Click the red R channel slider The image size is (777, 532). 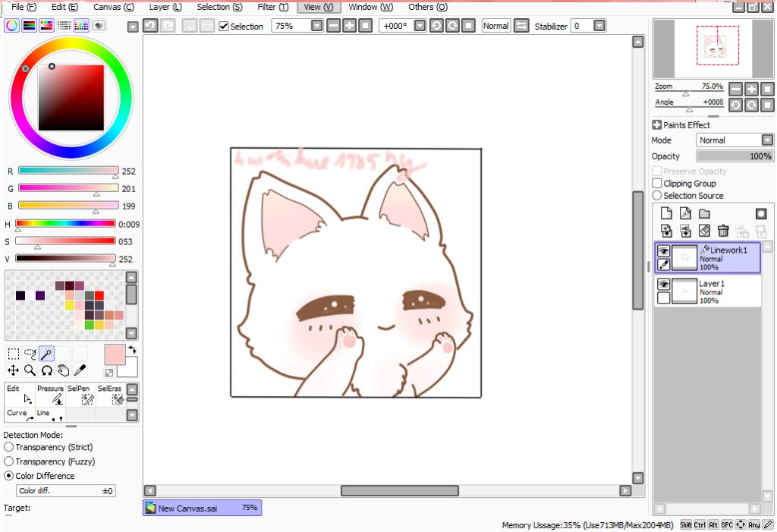tap(68, 171)
